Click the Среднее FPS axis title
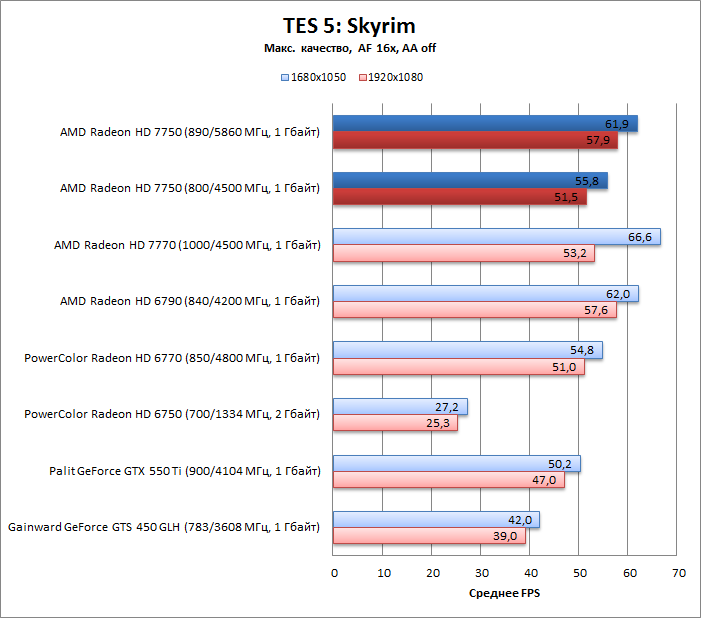The height and width of the screenshot is (618, 701). (505, 594)
